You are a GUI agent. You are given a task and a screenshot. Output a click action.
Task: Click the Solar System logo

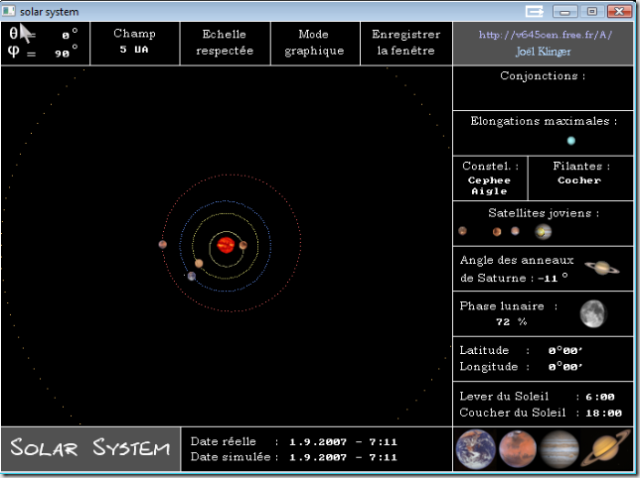tap(91, 449)
